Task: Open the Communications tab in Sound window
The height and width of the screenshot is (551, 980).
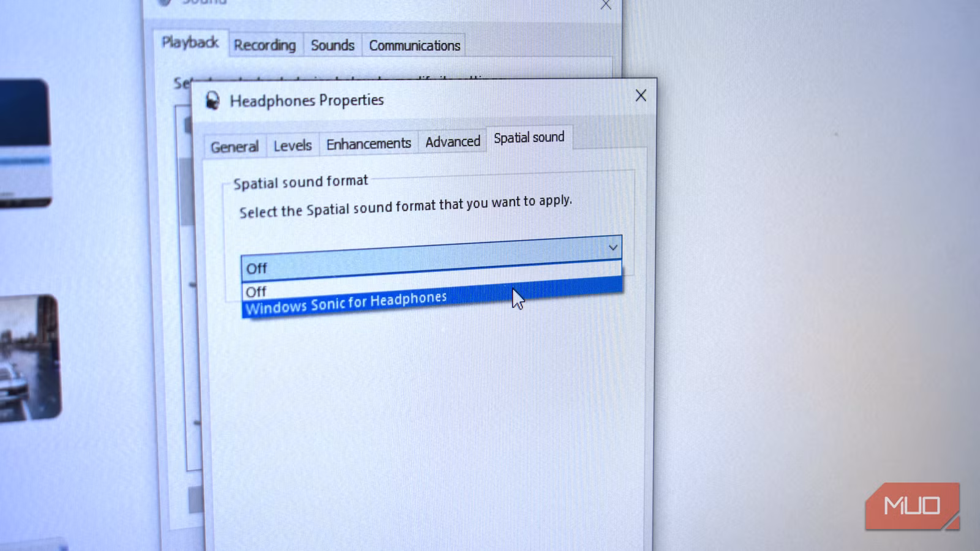Action: pos(414,45)
